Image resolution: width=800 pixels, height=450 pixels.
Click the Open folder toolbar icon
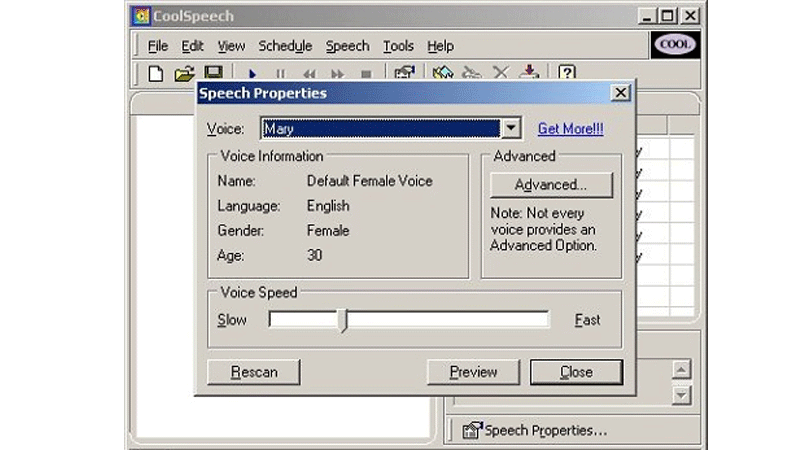pyautogui.click(x=184, y=73)
